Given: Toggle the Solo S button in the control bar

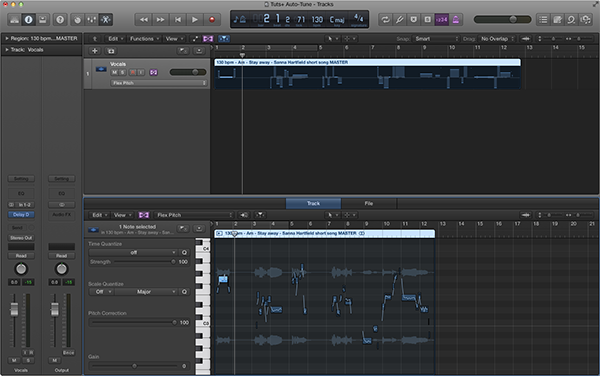Looking at the screenshot, I should click(427, 20).
